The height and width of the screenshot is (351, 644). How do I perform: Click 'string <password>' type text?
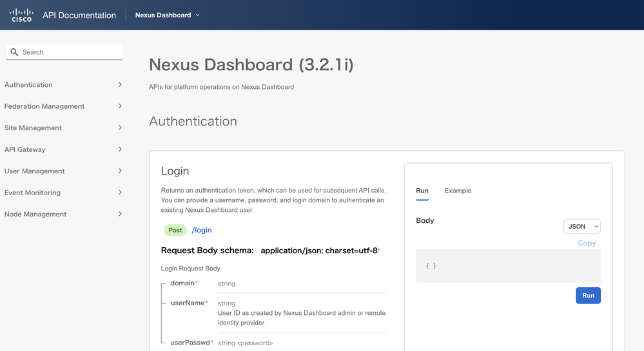coord(245,343)
